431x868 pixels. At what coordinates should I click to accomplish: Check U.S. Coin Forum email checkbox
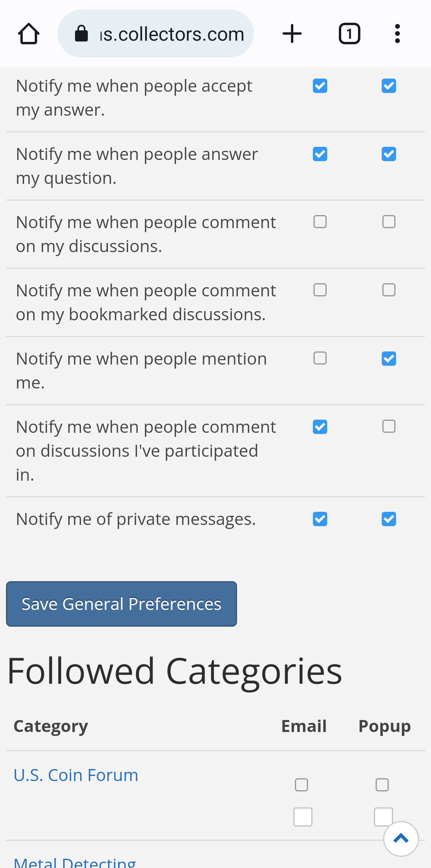click(301, 785)
